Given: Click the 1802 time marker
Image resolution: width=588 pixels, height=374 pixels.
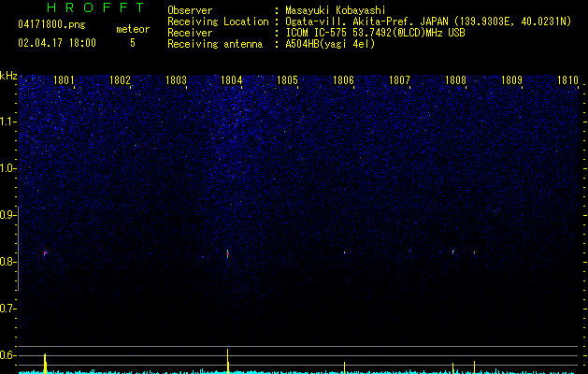Looking at the screenshot, I should point(120,80).
